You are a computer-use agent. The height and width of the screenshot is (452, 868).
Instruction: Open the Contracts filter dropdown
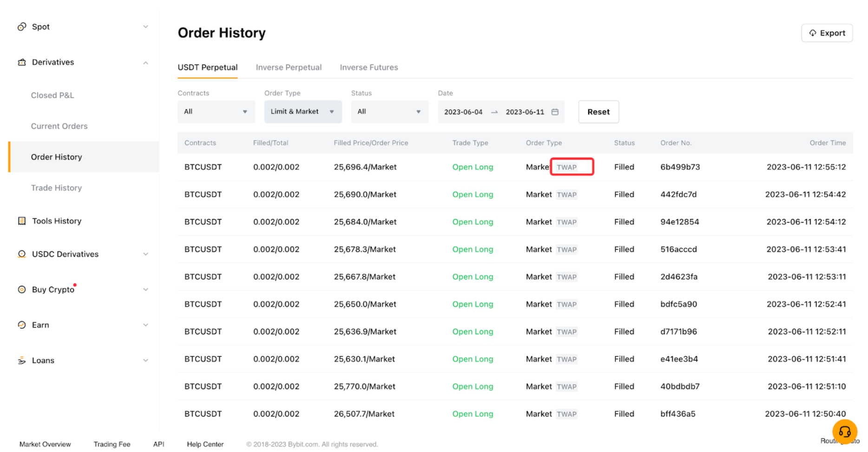(216, 112)
